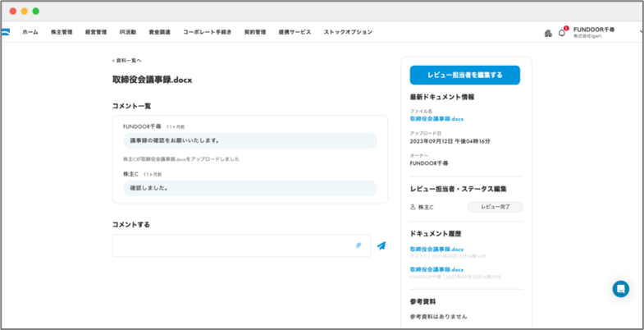This screenshot has width=644, height=330.
Task: Expand the FUNDOOR千尋 account dropdown
Action: (639, 32)
